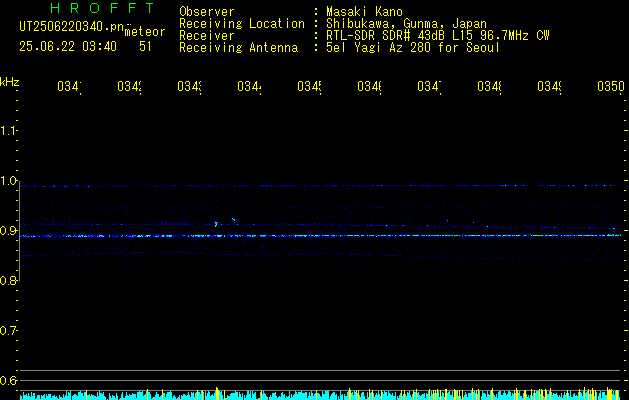Click the Receiver label

[207, 36]
